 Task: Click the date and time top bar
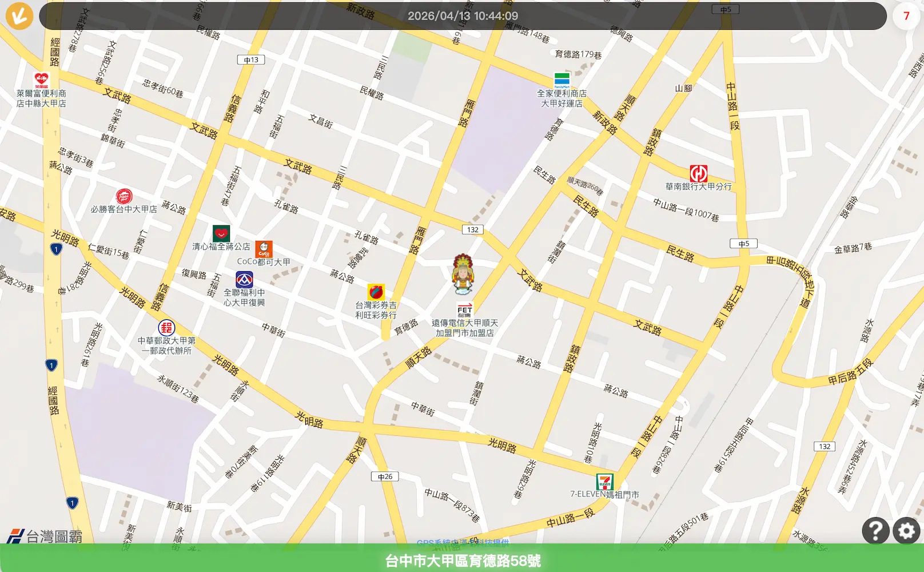tap(463, 16)
